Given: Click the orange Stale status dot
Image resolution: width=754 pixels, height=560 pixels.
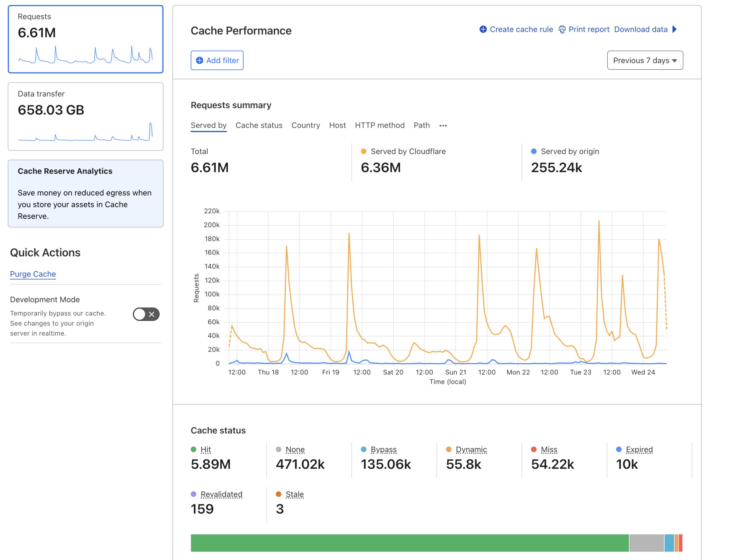Looking at the screenshot, I should pos(279,494).
